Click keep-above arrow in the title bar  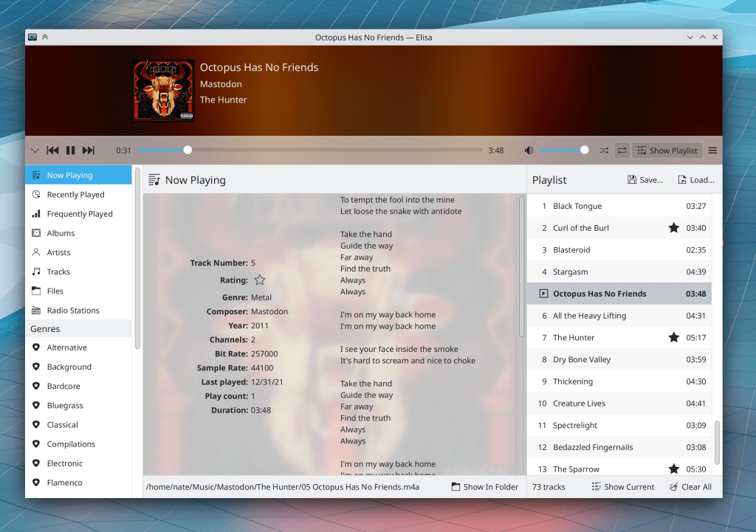click(x=45, y=37)
